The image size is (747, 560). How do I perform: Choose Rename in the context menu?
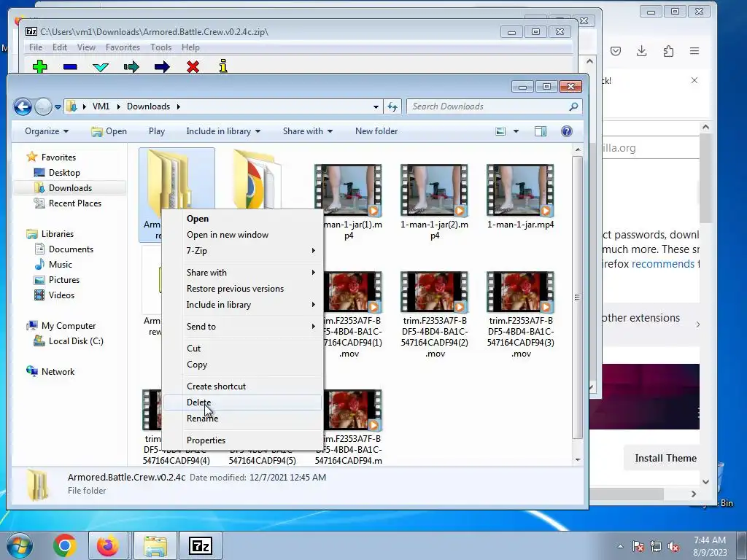click(242, 419)
